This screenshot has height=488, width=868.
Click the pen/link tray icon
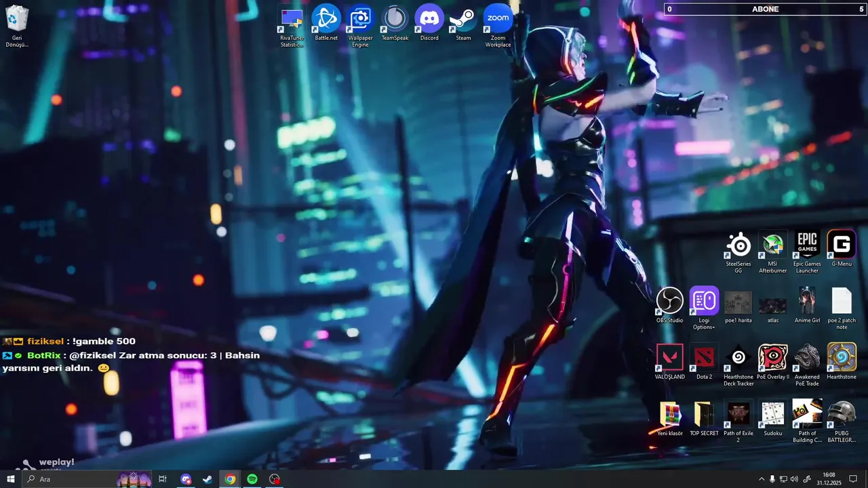tap(807, 479)
